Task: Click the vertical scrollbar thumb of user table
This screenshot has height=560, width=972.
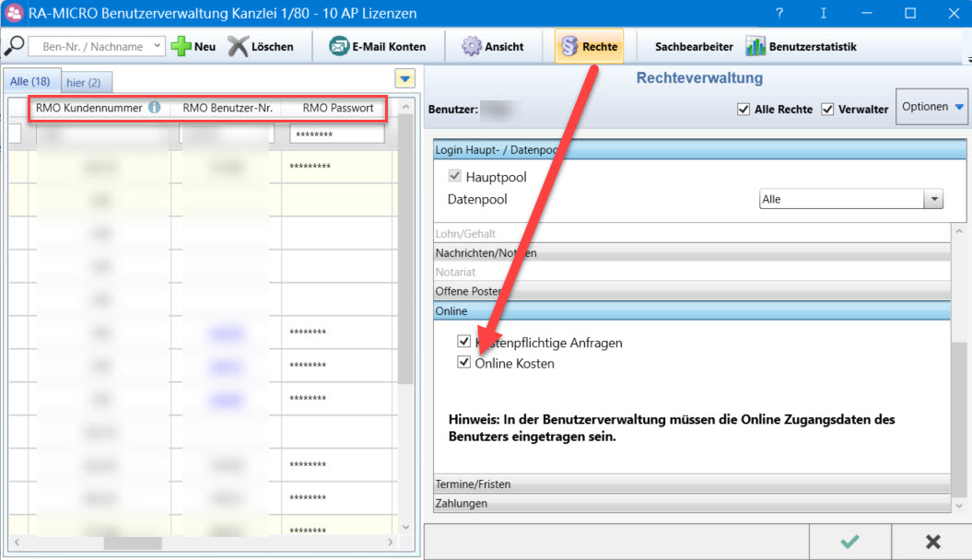Action: coord(405,250)
